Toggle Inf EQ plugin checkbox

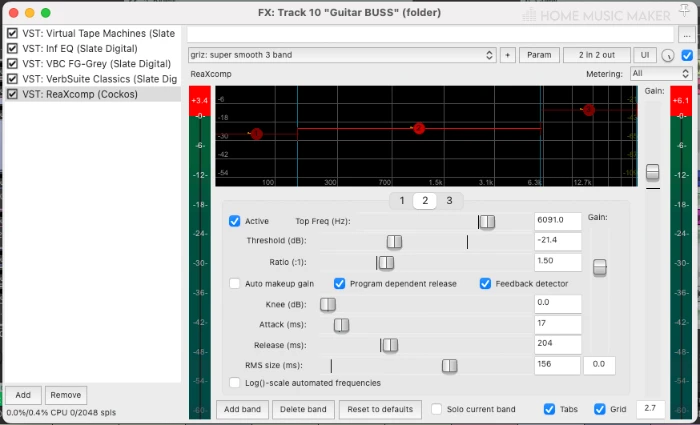12,48
